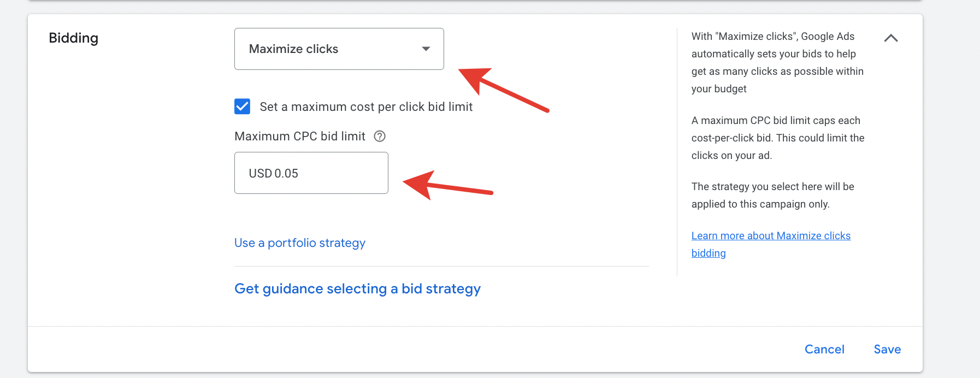Collapse the Bidding section using the chevron
Viewport: 980px width, 378px height.
click(x=891, y=38)
